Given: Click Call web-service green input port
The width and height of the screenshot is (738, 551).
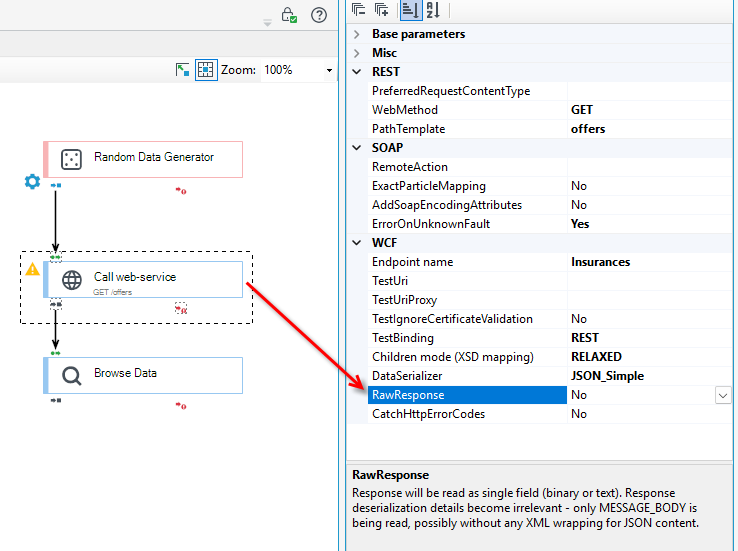Looking at the screenshot, I should point(56,257).
